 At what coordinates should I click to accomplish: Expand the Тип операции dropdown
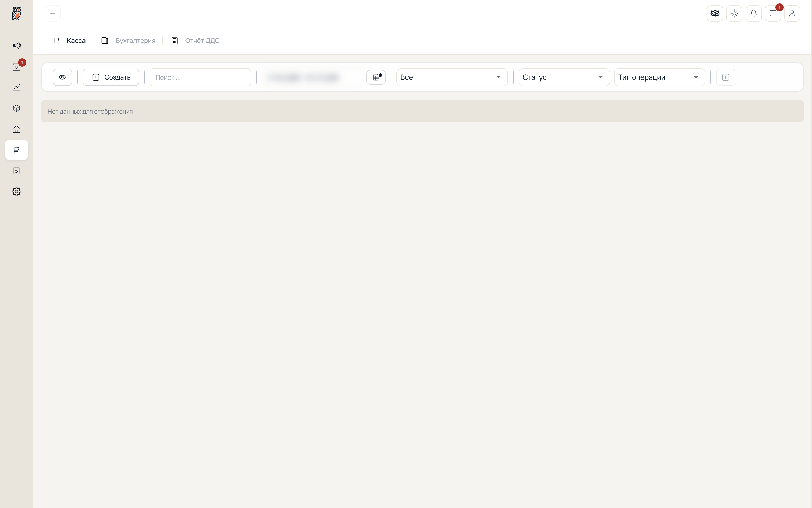pyautogui.click(x=660, y=77)
